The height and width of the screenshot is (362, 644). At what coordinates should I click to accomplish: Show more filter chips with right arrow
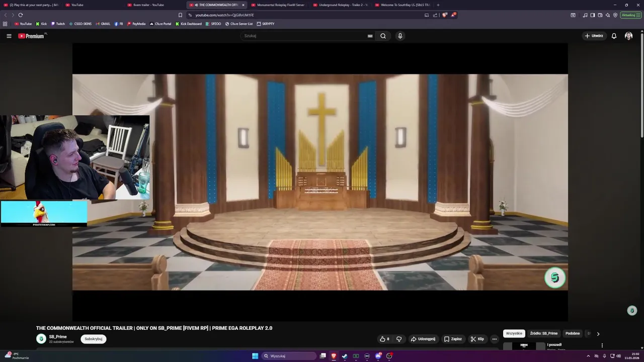point(598,333)
